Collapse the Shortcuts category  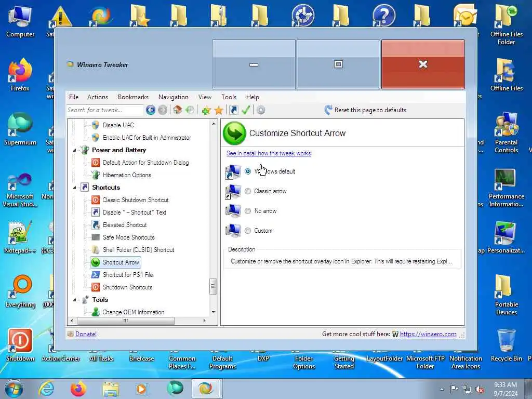pos(74,188)
